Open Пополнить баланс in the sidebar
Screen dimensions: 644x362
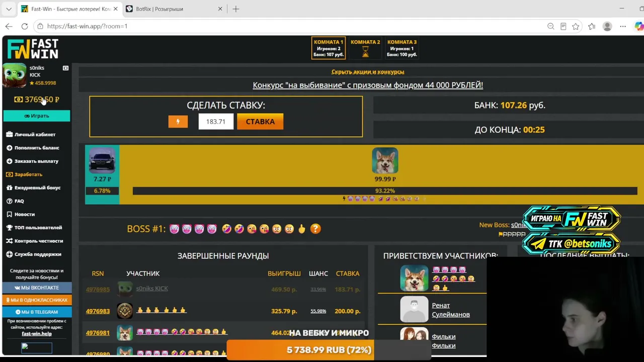coord(37,148)
